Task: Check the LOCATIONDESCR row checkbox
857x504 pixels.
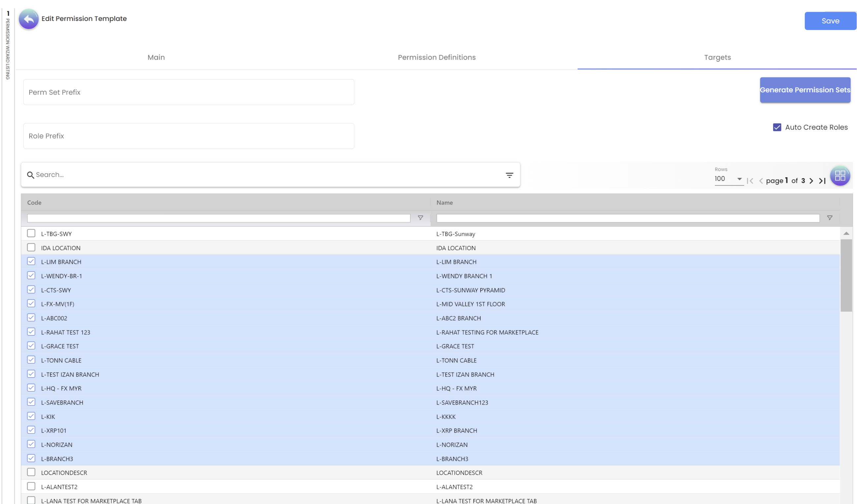Action: pyautogui.click(x=31, y=472)
